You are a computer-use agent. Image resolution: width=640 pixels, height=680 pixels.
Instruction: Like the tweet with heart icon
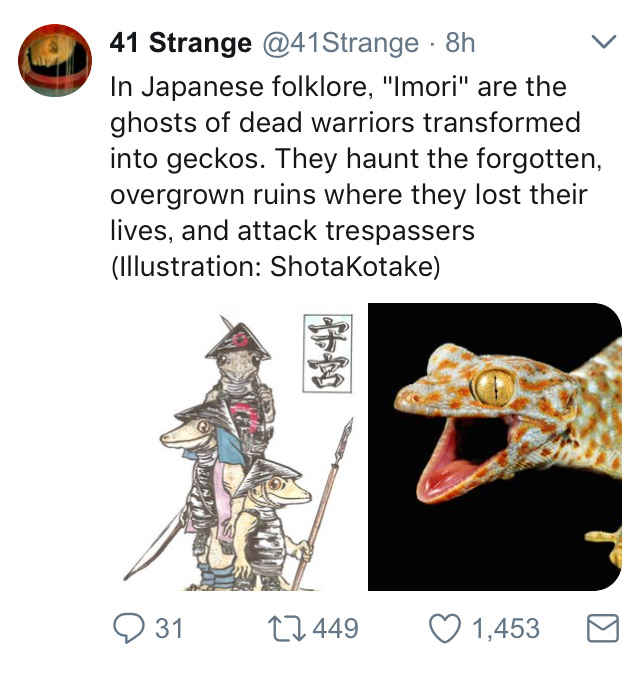pos(444,628)
